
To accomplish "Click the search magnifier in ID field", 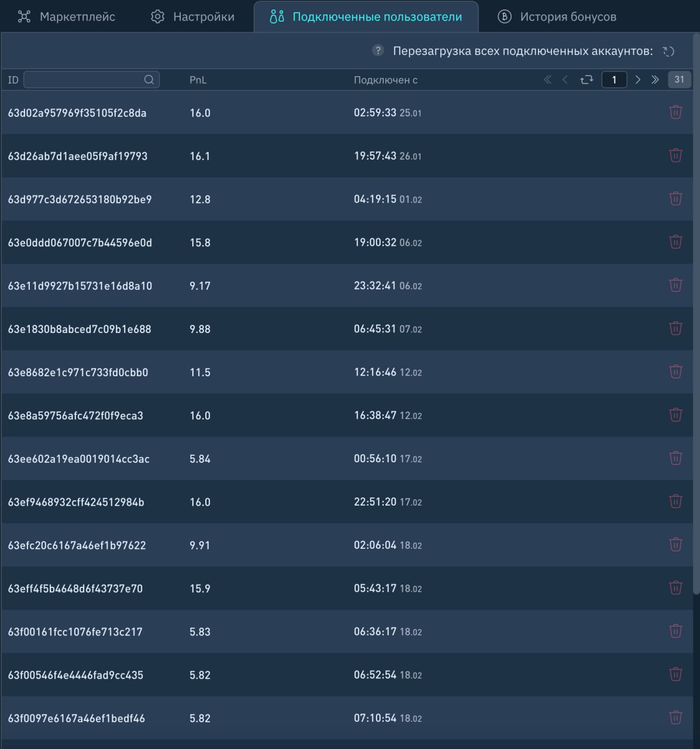I will (149, 80).
